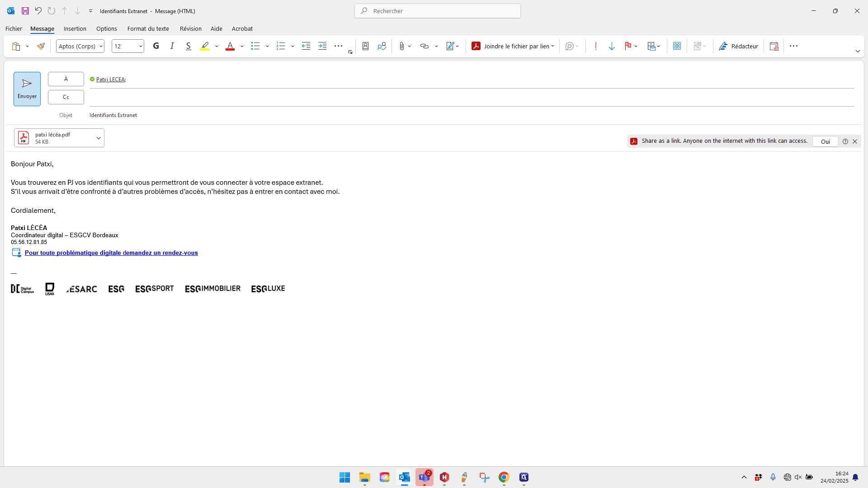Apply red font color
Screen dimensions: 868x488
point(230,46)
